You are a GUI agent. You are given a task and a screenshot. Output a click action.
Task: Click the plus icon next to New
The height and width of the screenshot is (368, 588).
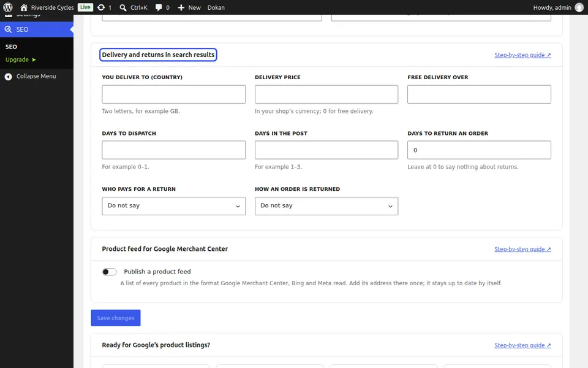click(181, 7)
